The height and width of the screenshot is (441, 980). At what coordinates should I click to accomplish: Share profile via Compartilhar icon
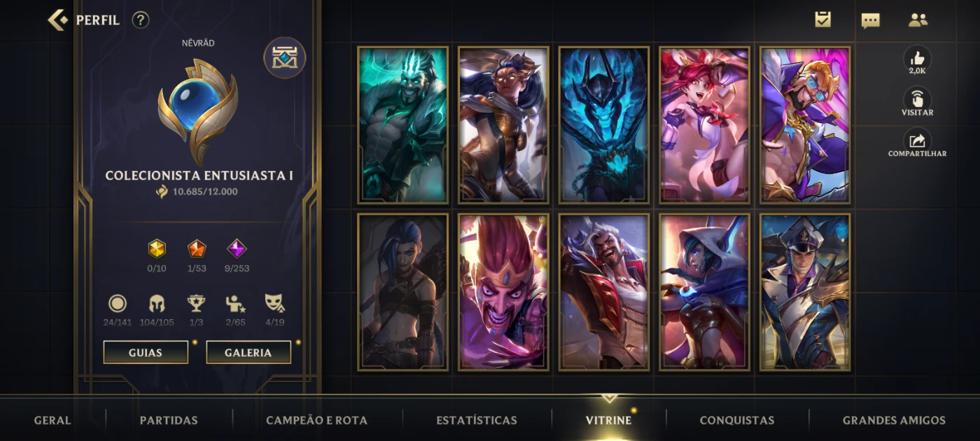917,142
